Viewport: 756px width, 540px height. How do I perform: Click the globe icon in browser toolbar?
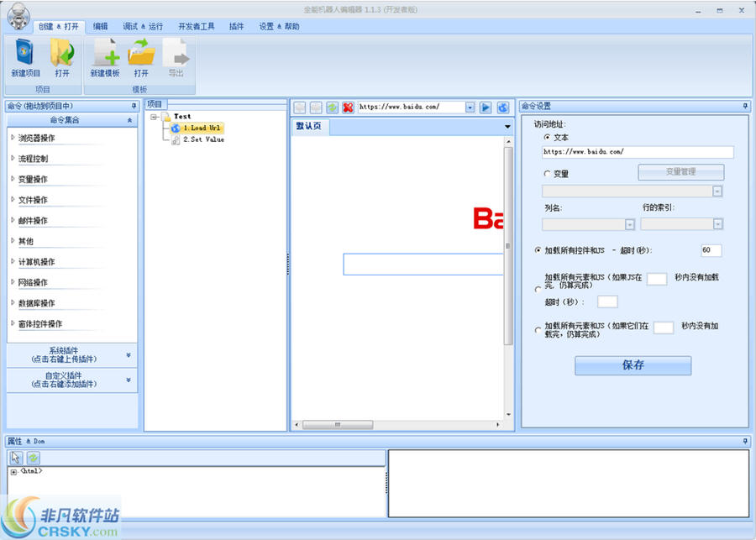click(x=504, y=107)
